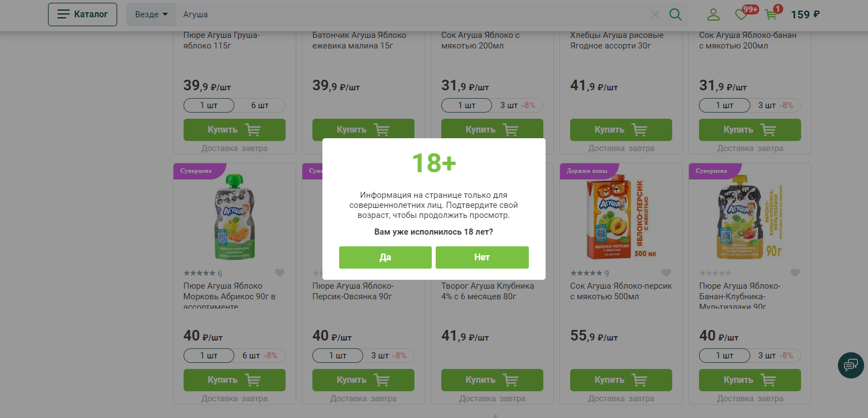868x418 pixels.
Task: Open the Яблоко-персик juice product image
Action: (x=621, y=220)
